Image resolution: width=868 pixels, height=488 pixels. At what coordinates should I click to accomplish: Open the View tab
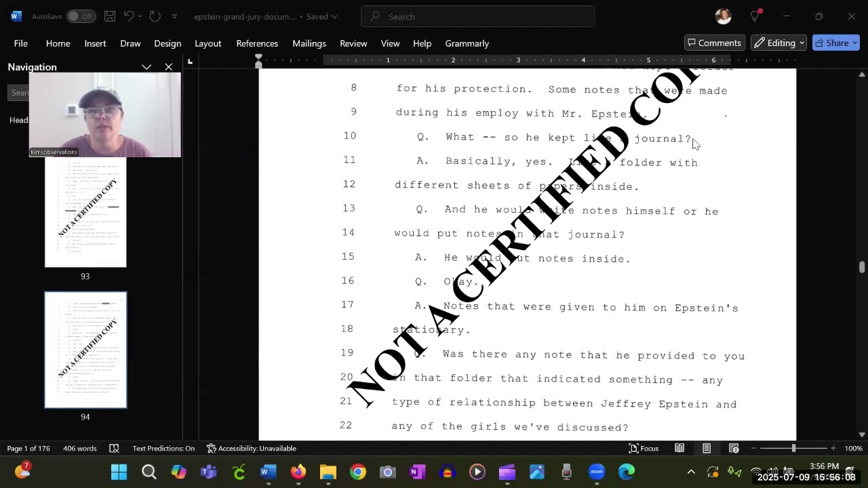(390, 43)
